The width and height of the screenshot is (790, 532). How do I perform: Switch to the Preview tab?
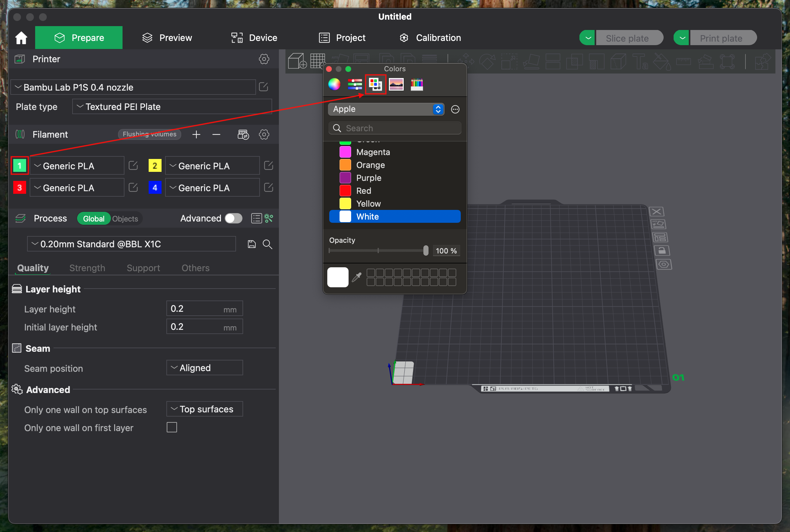pos(167,38)
